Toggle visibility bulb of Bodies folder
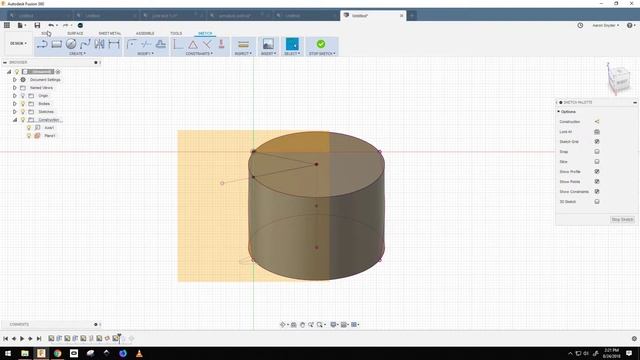 (x=23, y=104)
